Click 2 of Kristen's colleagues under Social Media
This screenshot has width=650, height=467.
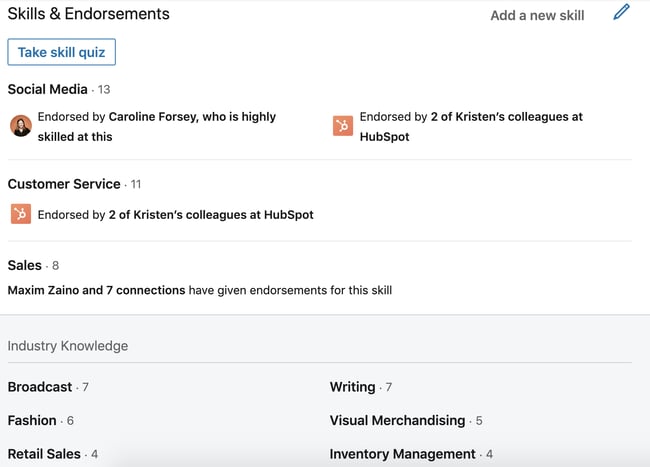(506, 117)
